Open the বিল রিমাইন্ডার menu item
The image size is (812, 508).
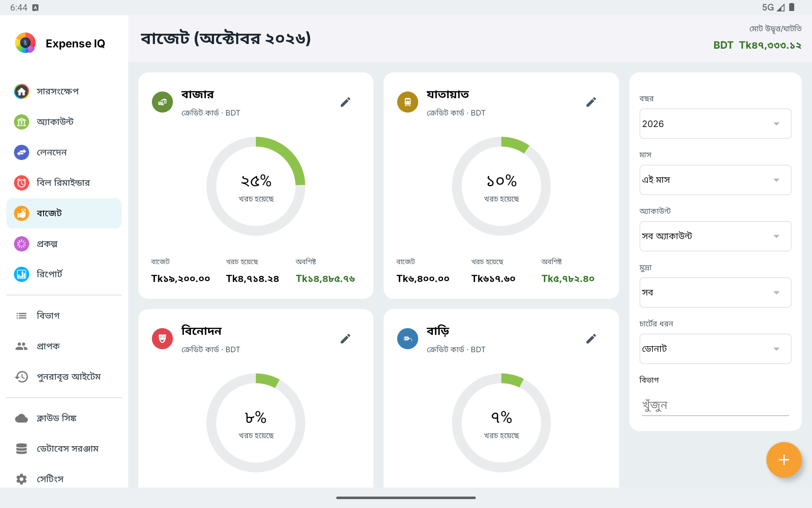(x=64, y=183)
